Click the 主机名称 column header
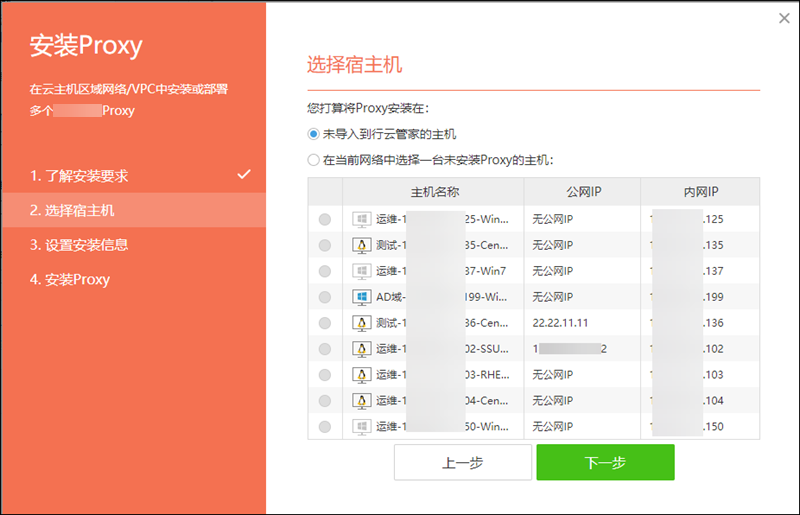 click(x=434, y=192)
